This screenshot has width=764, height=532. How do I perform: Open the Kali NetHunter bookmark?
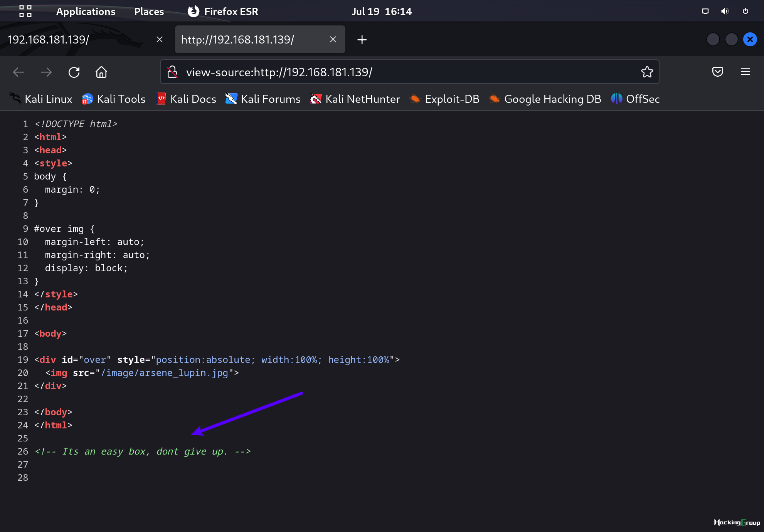355,99
